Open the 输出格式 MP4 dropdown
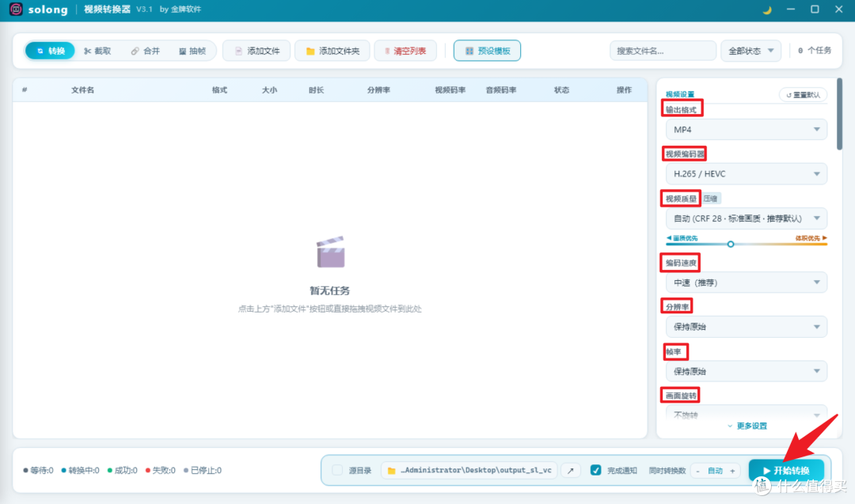 pos(746,130)
